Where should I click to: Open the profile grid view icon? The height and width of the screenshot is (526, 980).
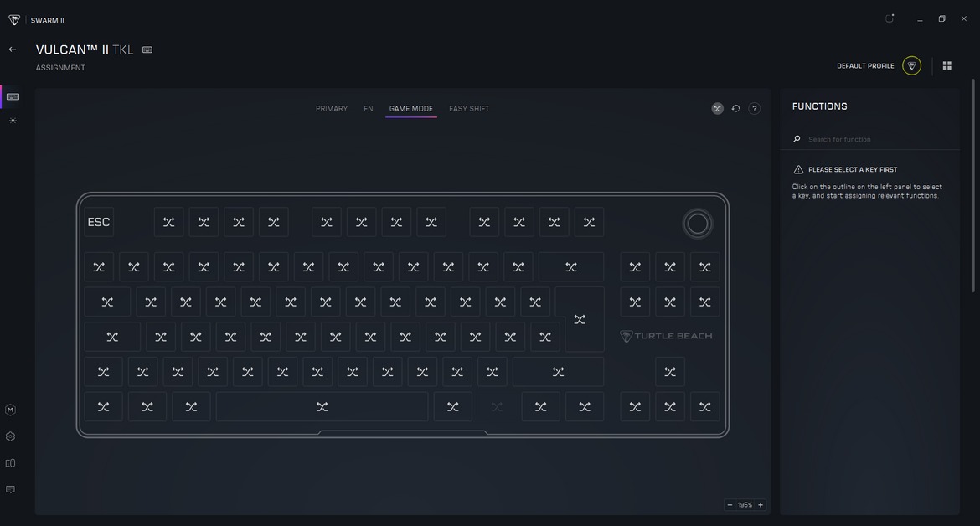click(946, 66)
